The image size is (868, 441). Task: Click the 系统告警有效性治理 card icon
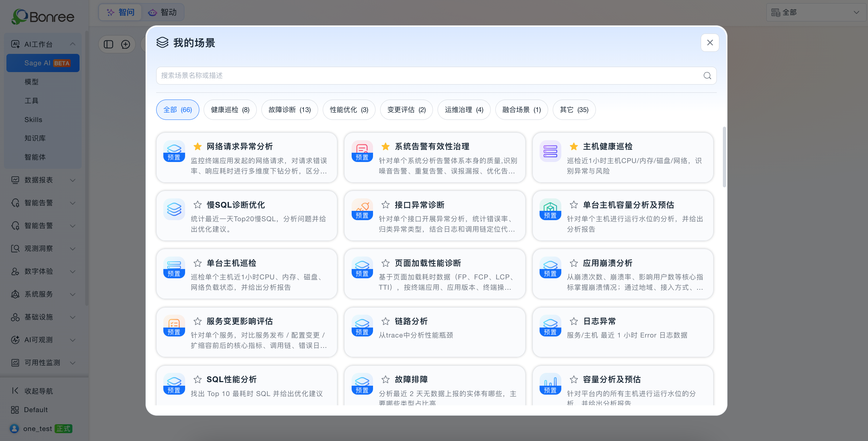click(362, 151)
